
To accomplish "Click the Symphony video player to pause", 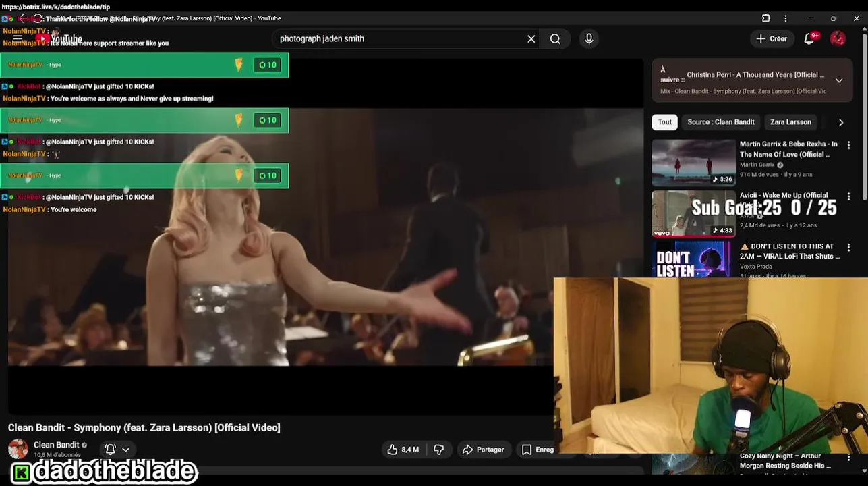I will 326,236.
